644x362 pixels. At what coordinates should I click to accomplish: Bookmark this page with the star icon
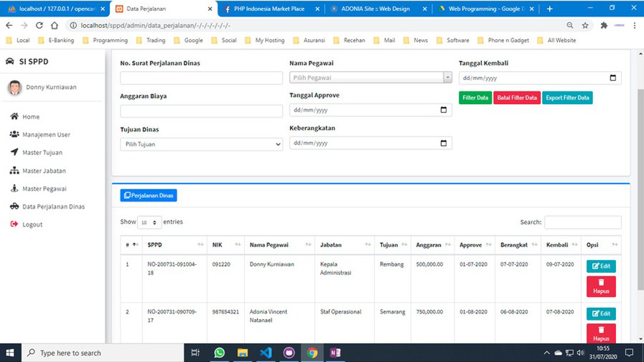point(585,25)
